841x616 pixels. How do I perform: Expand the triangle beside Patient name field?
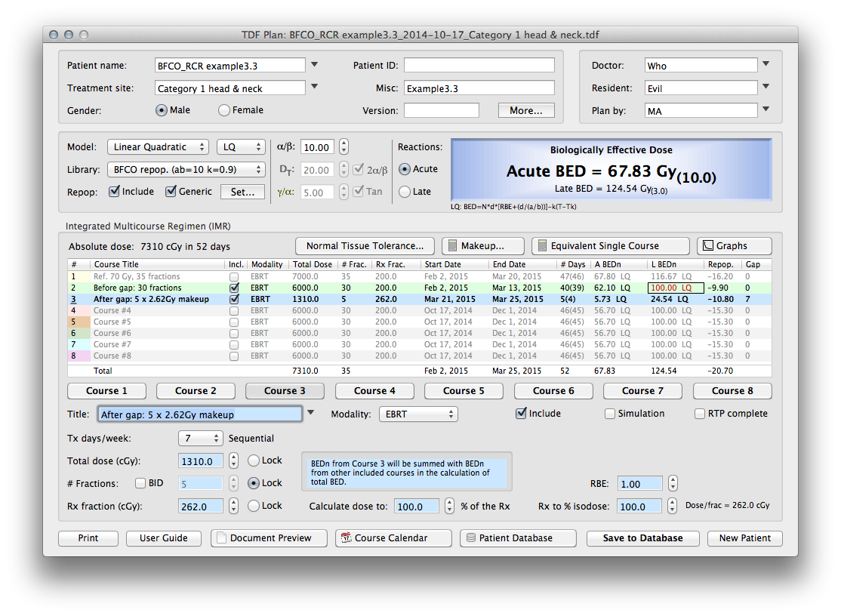coord(315,65)
